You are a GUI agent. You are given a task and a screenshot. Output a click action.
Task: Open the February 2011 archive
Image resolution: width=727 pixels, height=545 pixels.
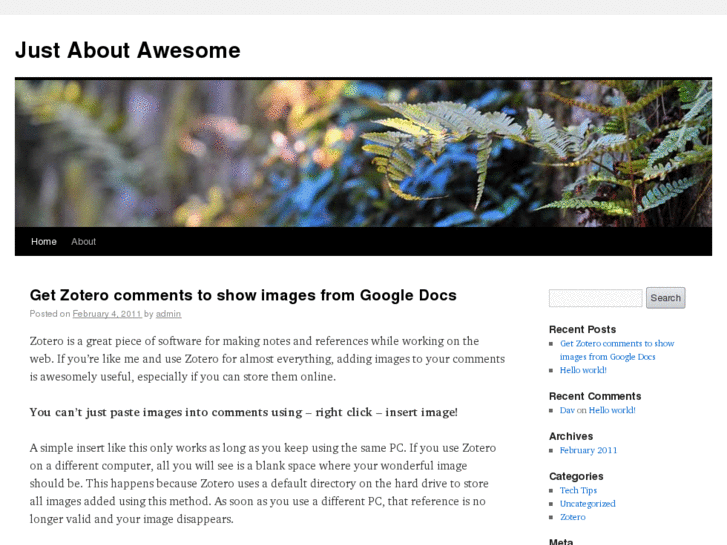pyautogui.click(x=588, y=450)
